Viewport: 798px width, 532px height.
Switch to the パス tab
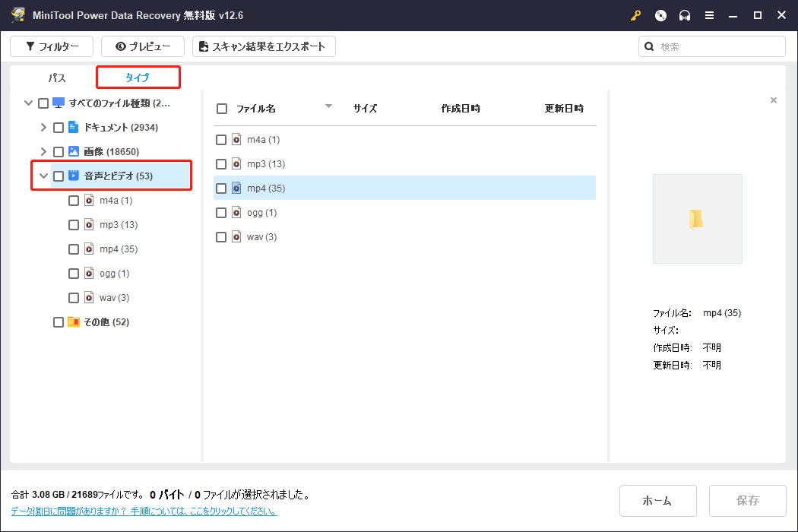[57, 78]
